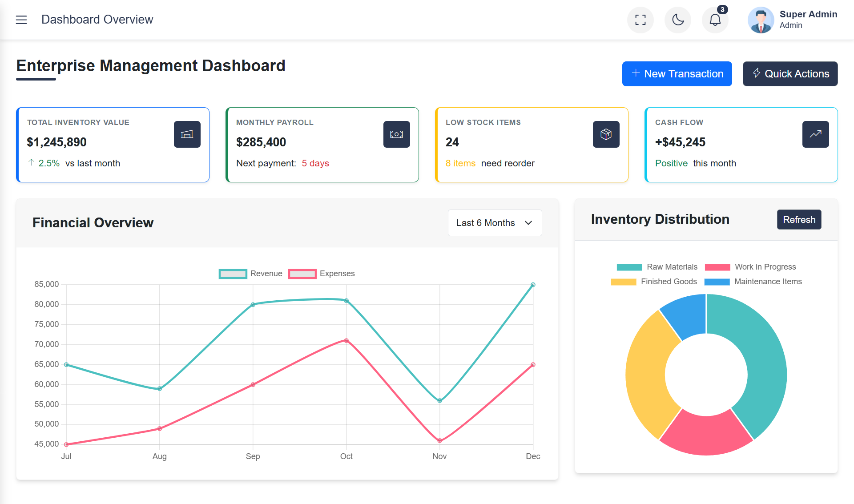Click the Cash Flow trend arrow icon
Screen dimensions: 854x504
(x=815, y=134)
